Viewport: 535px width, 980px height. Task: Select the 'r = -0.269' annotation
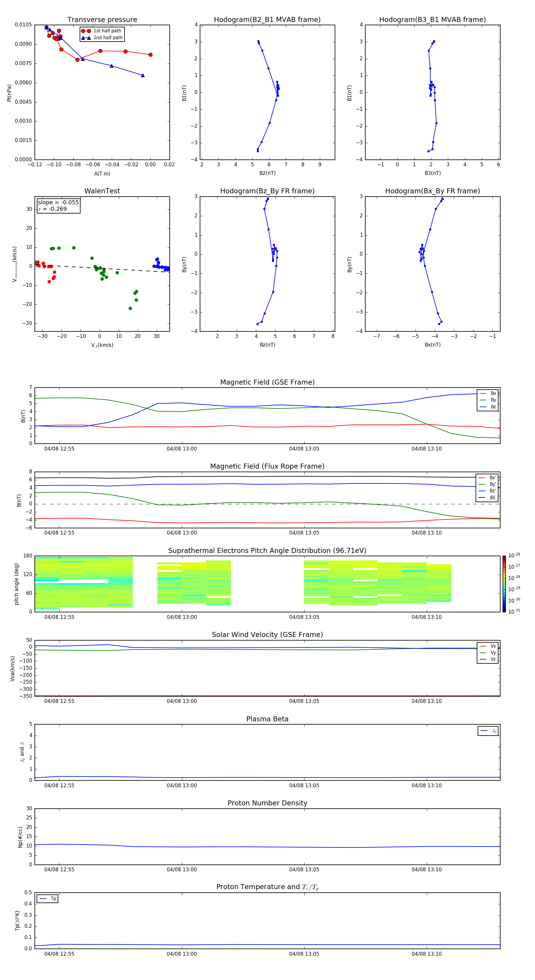click(53, 209)
